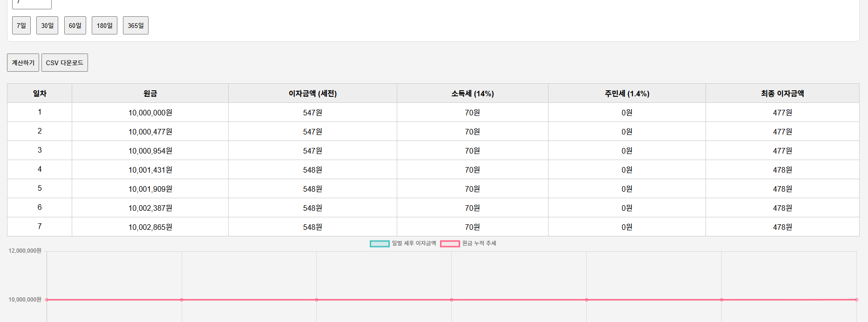This screenshot has width=868, height=322.
Task: Select the 7일 period button
Action: (21, 26)
